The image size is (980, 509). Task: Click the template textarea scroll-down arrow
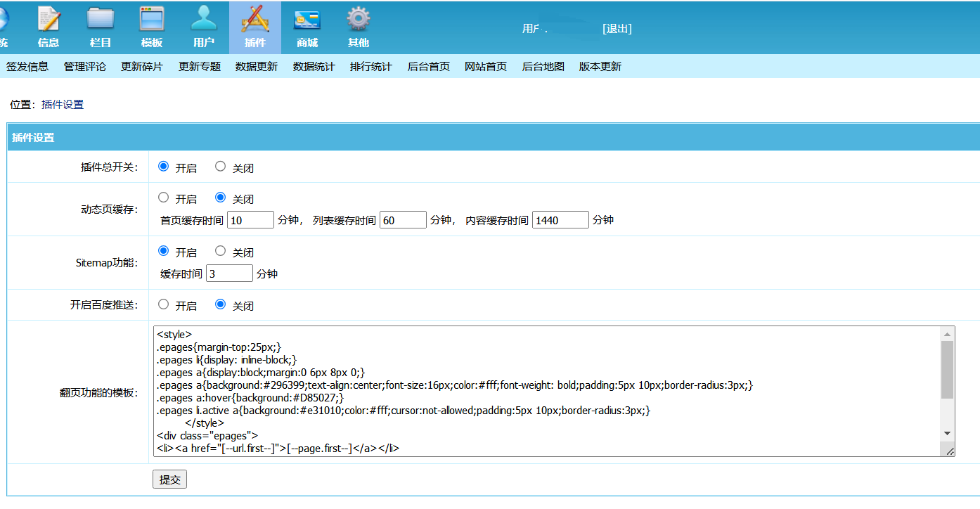(x=947, y=434)
